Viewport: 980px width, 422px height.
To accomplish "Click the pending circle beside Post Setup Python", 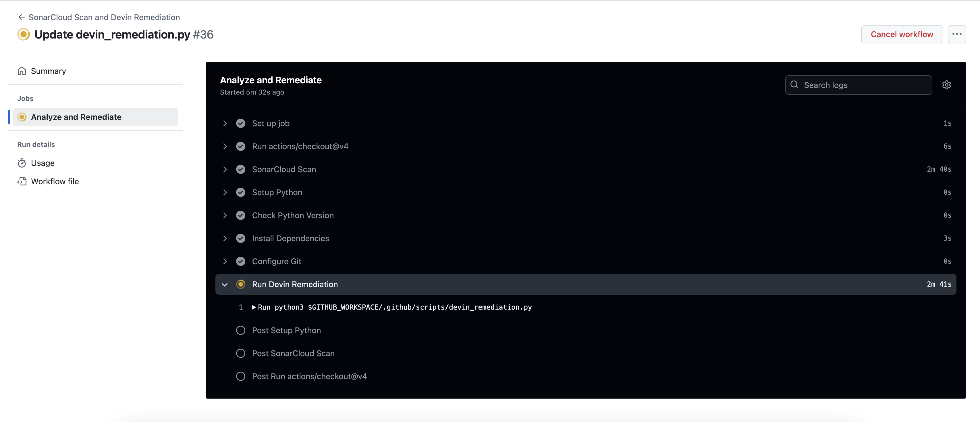I will 240,330.
